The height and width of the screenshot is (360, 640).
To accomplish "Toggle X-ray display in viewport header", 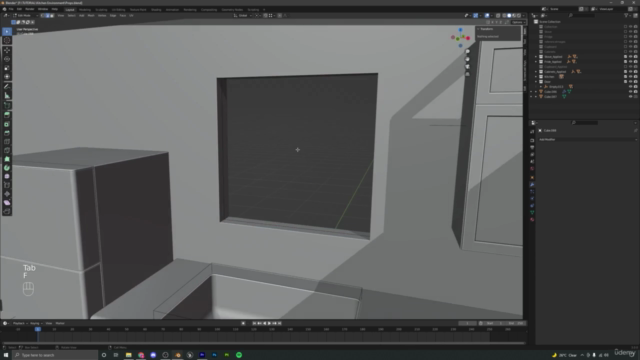I will (x=498, y=16).
